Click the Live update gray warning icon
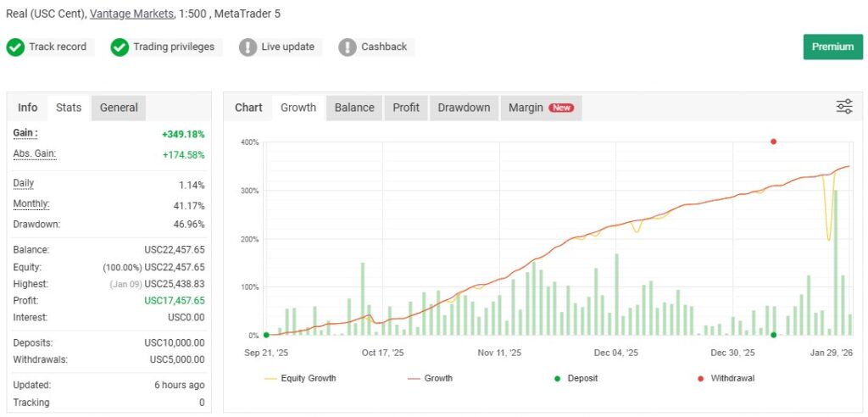This screenshot has width=868, height=417. tap(248, 47)
